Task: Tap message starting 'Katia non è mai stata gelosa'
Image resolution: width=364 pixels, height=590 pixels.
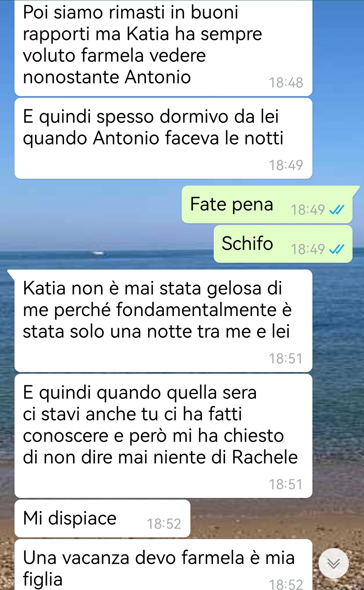Action: point(163,321)
